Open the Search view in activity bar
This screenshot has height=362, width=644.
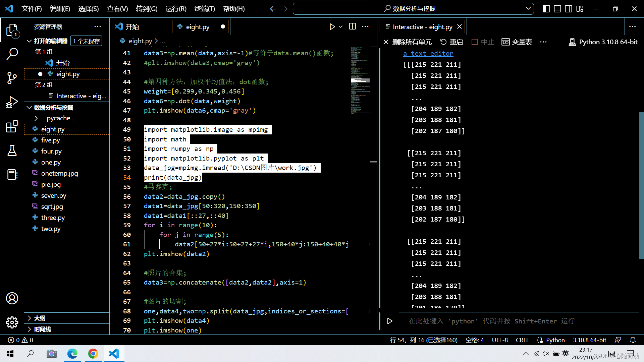[12, 54]
